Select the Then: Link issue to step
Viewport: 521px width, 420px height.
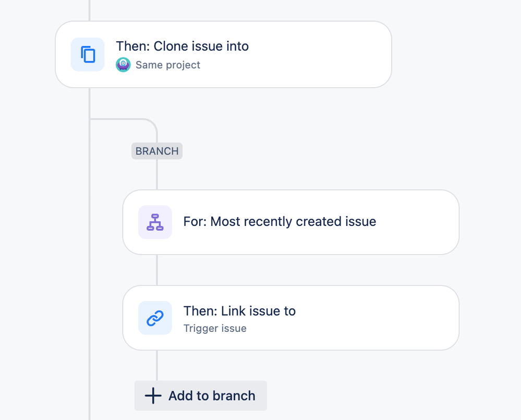290,318
